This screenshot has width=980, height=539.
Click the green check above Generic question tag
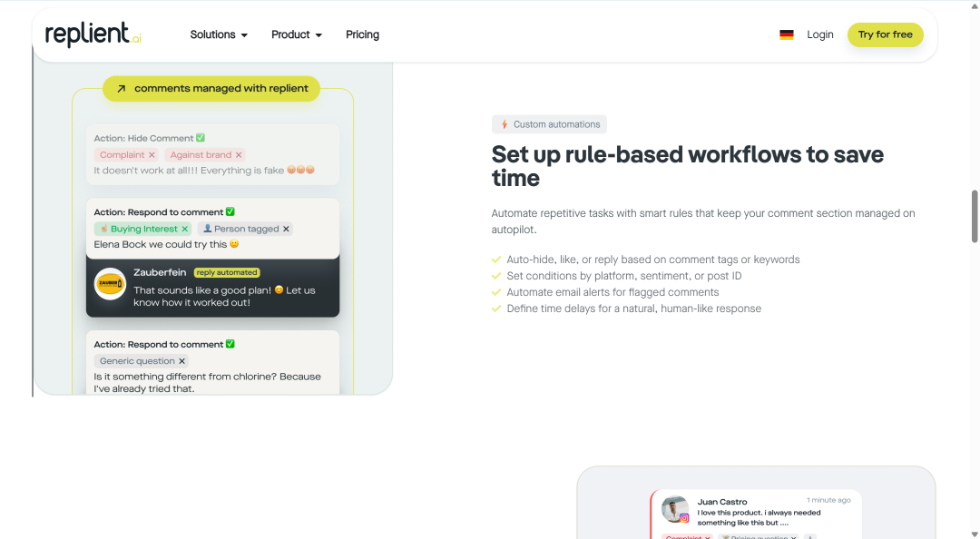point(230,344)
